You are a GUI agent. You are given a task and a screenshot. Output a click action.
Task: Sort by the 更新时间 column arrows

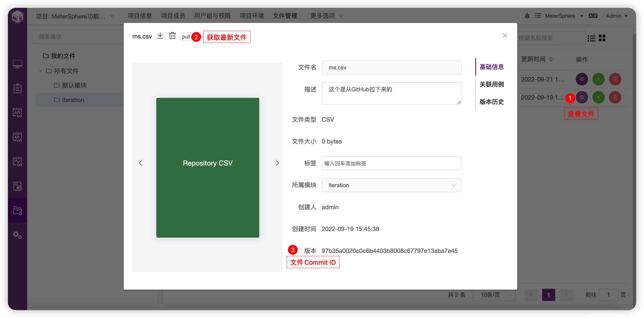tap(551, 59)
